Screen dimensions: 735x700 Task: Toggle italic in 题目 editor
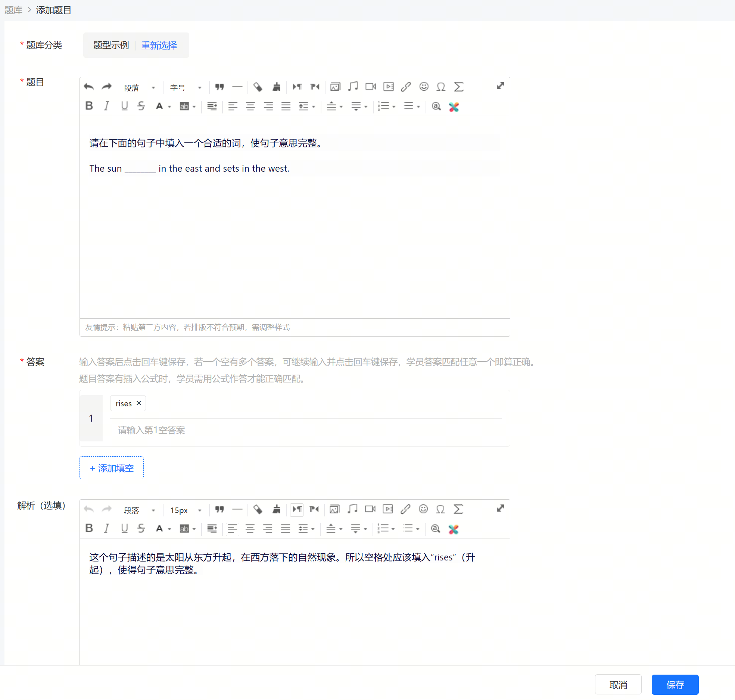click(x=107, y=106)
